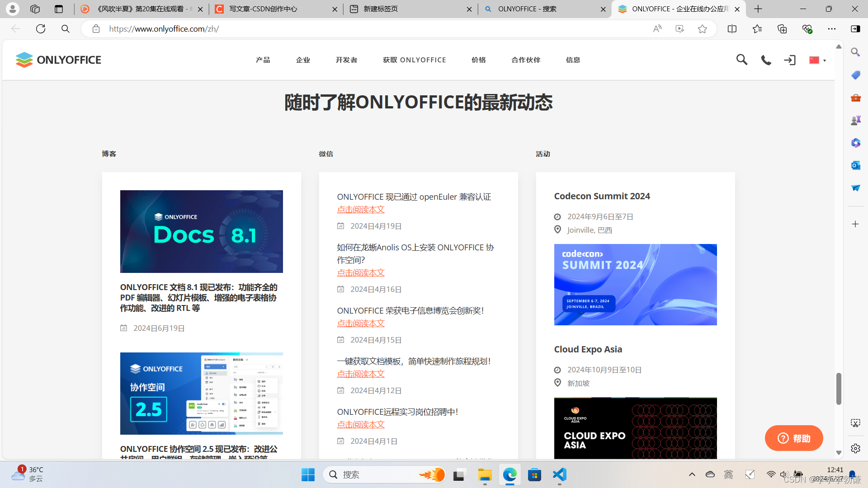Click 点击阅读本文 under 制作旅程规划 article
868x488 pixels.
(x=361, y=374)
